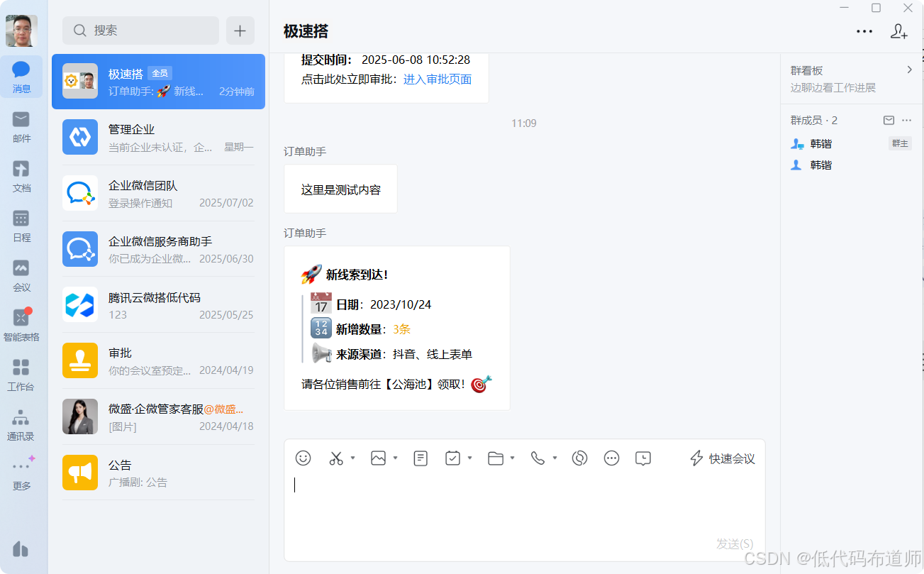
Task: Click the scissors screenshot tool
Action: click(336, 458)
